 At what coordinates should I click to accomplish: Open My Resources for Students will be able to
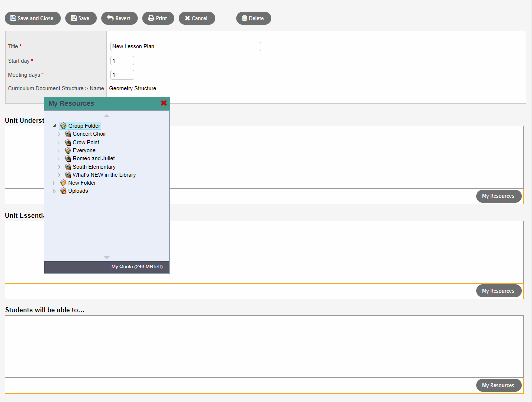(498, 385)
